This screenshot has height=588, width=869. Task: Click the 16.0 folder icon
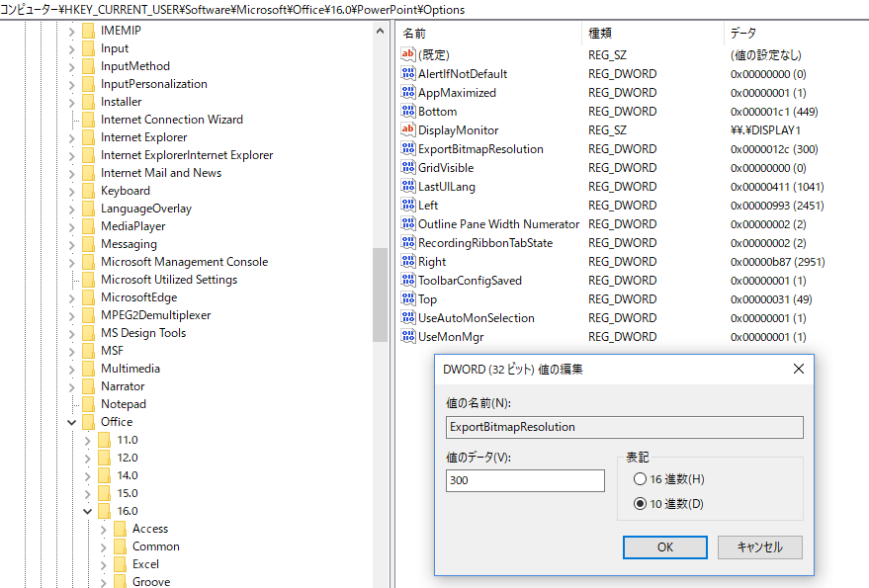click(104, 511)
